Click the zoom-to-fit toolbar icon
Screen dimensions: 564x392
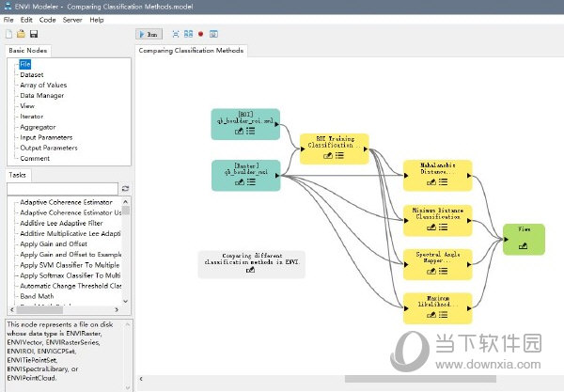176,34
